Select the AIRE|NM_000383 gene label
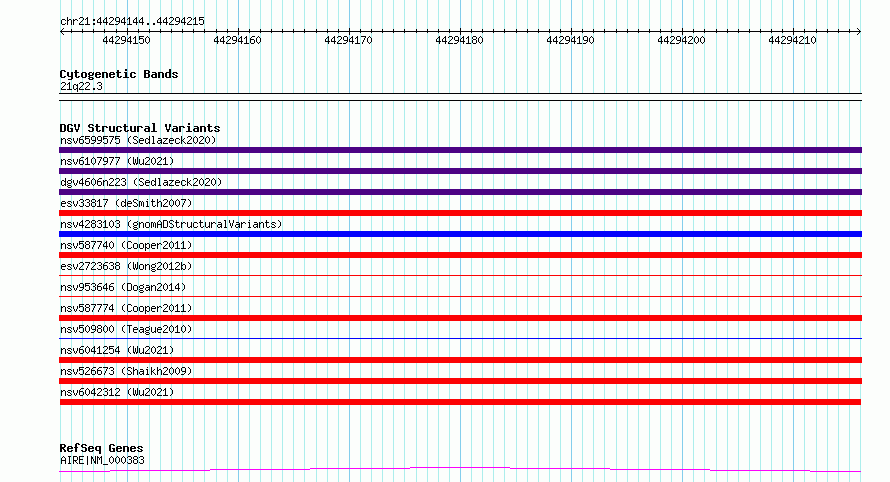 click(102, 460)
